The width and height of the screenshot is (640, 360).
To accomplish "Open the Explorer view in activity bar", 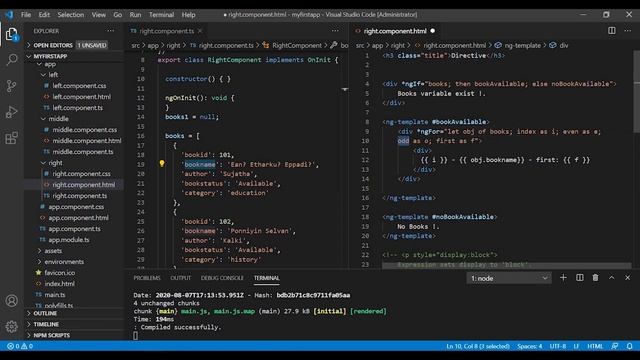I will (x=12, y=34).
